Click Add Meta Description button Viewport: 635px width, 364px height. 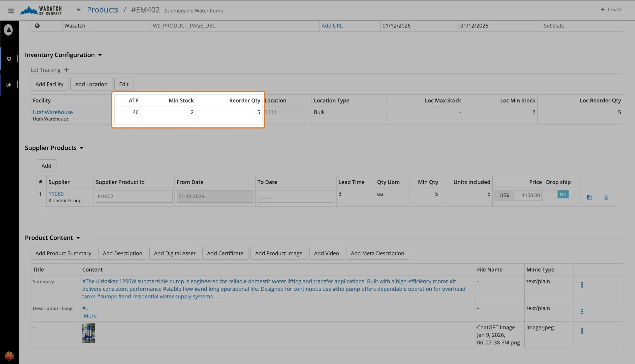pyautogui.click(x=377, y=253)
